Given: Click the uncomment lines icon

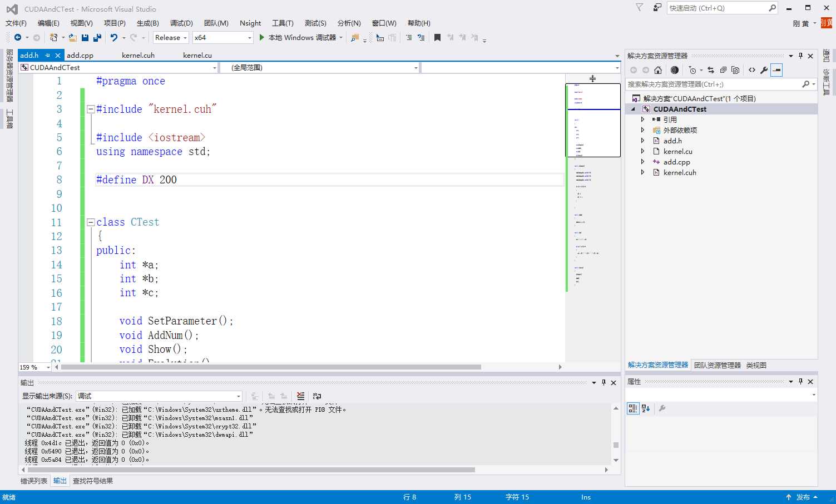Looking at the screenshot, I should pyautogui.click(x=421, y=37).
